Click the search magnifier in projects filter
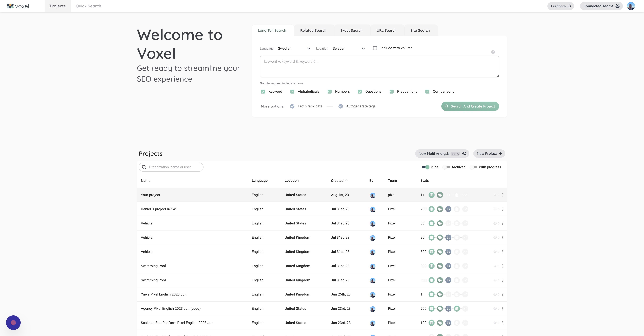 coord(144,167)
